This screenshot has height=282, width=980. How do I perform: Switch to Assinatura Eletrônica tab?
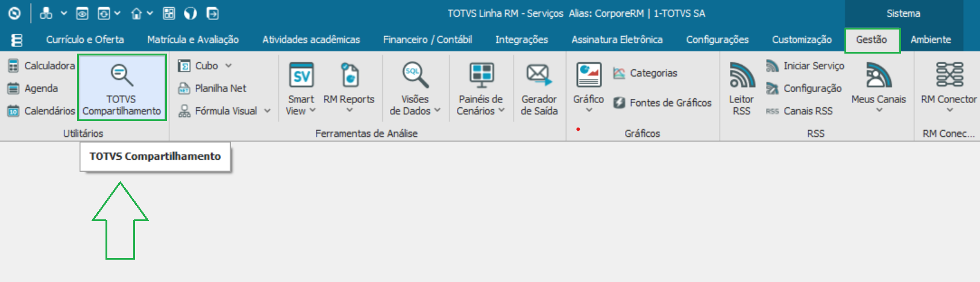[x=617, y=39]
